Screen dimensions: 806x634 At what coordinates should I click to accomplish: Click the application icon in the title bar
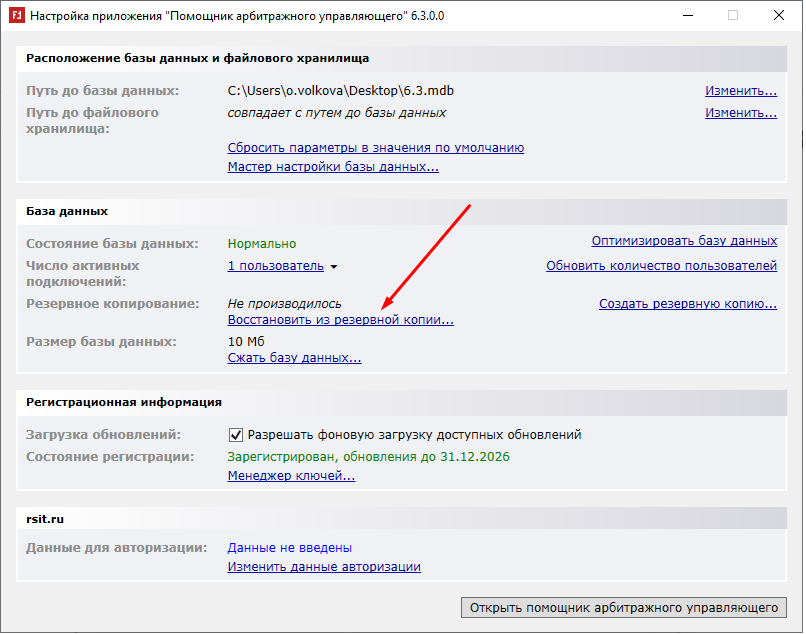17,15
